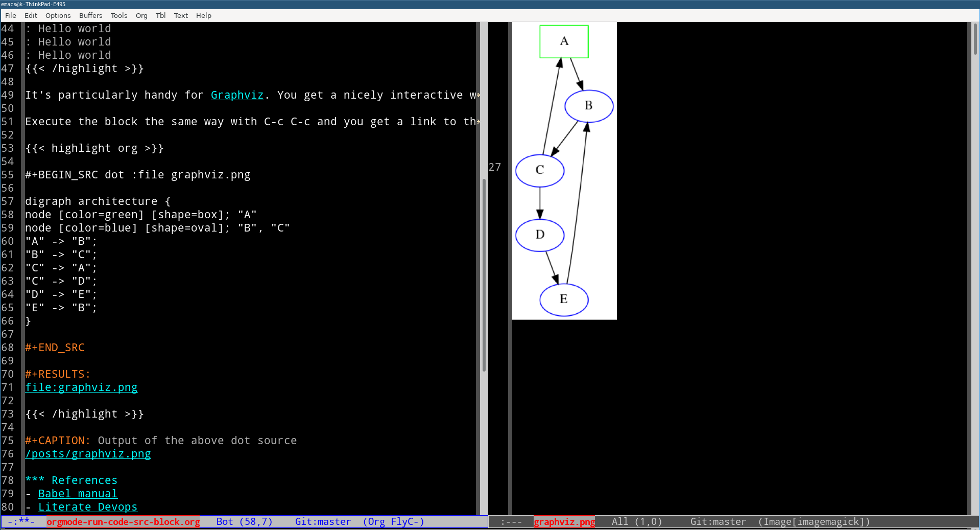980x530 pixels.
Task: Open the Help menu
Action: (203, 15)
